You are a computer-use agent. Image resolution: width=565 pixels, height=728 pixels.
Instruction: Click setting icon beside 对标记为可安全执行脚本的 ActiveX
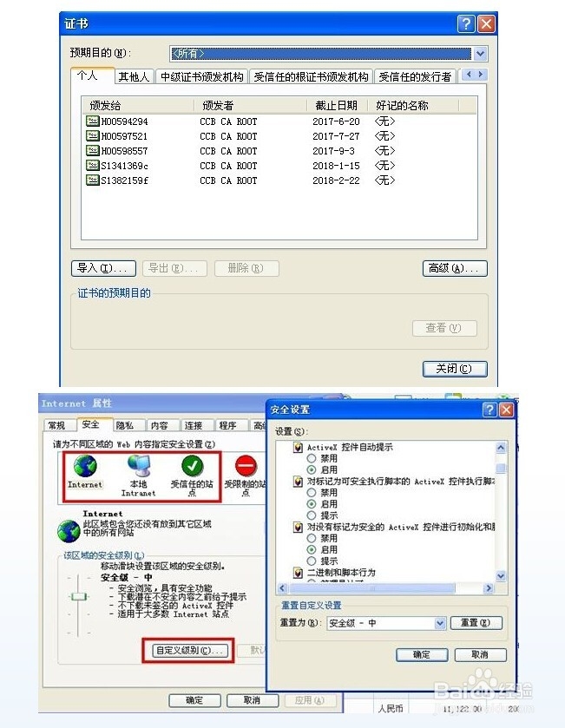[x=298, y=482]
